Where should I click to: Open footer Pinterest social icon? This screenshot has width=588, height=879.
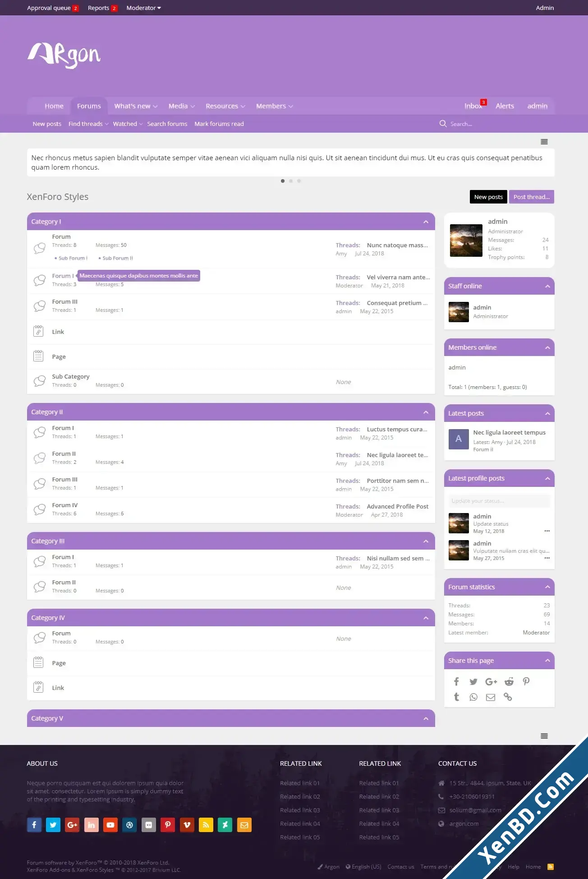tap(168, 825)
